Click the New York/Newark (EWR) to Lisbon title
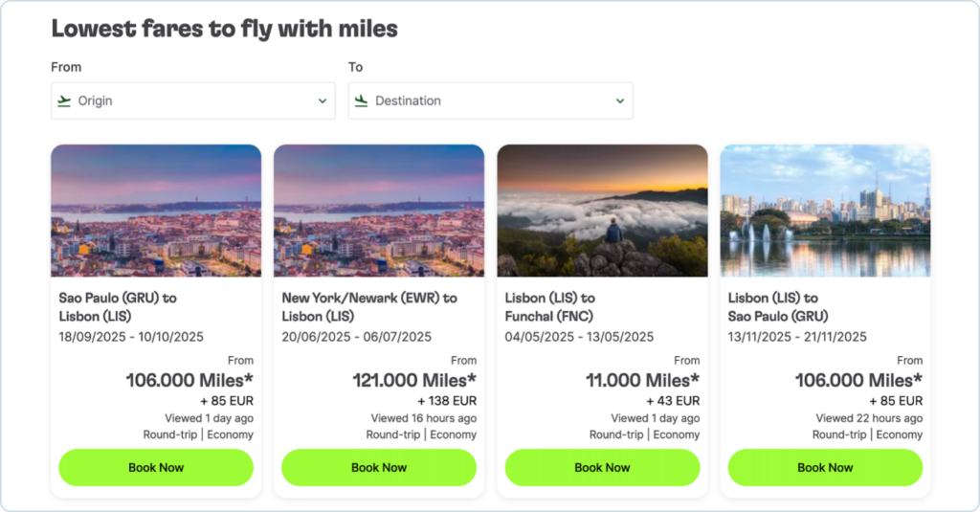 [369, 307]
